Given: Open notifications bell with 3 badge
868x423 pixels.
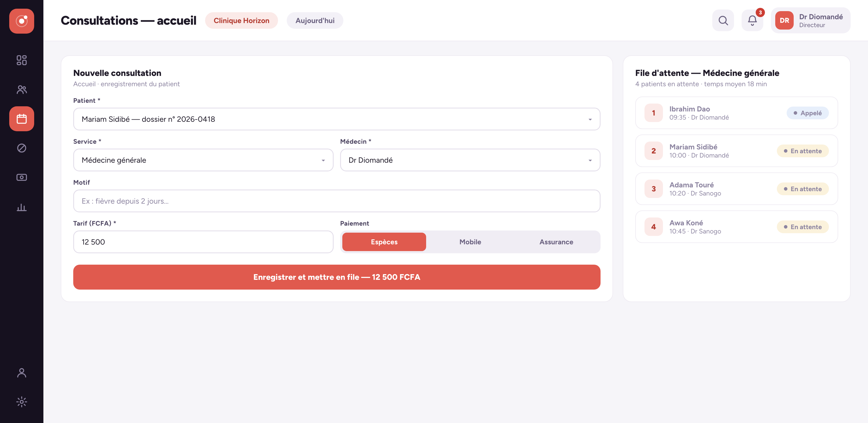Looking at the screenshot, I should pos(752,21).
